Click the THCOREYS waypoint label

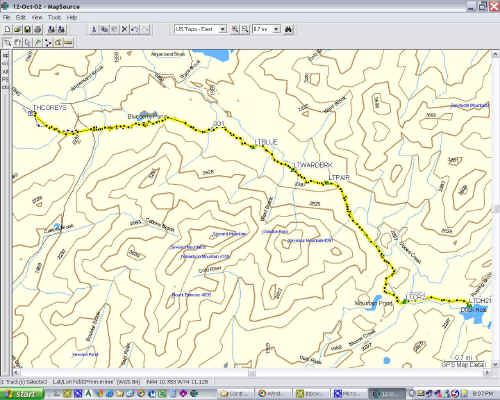point(50,108)
